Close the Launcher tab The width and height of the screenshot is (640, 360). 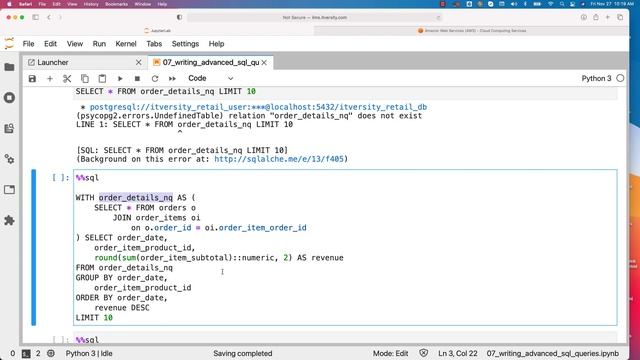[139, 62]
